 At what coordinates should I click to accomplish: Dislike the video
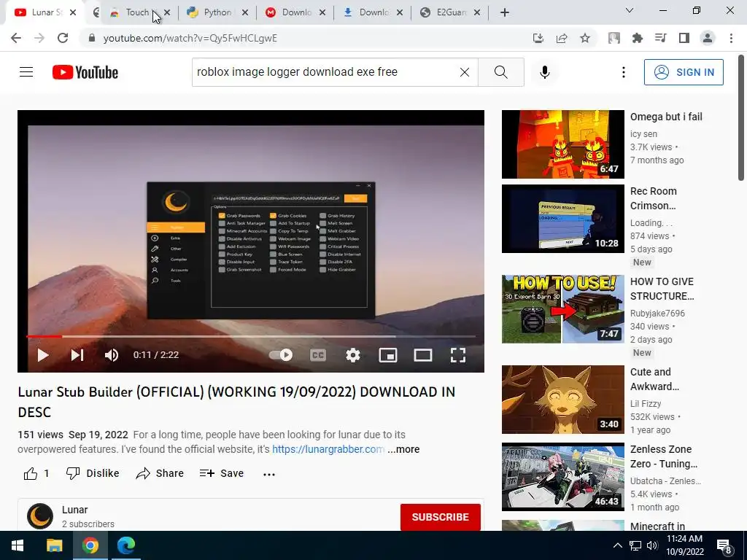point(93,473)
